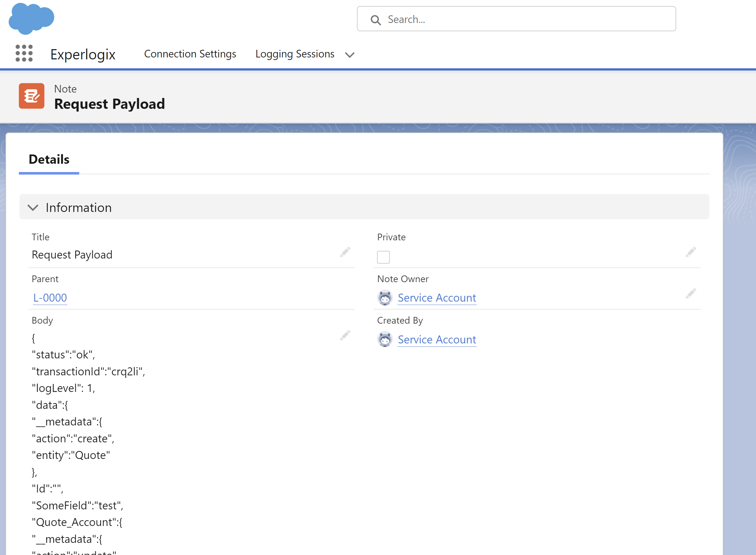This screenshot has height=555, width=756.
Task: Toggle the Private checkbox
Action: point(383,257)
